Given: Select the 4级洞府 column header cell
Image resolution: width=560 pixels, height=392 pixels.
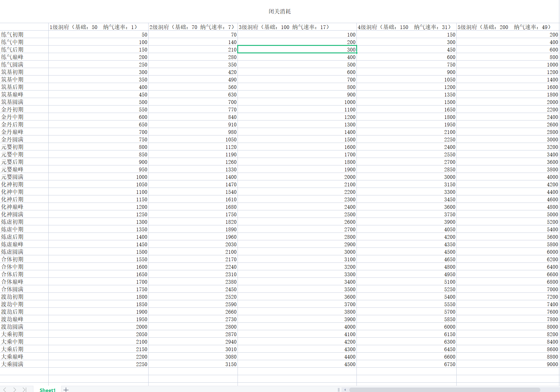Looking at the screenshot, I should 406,27.
